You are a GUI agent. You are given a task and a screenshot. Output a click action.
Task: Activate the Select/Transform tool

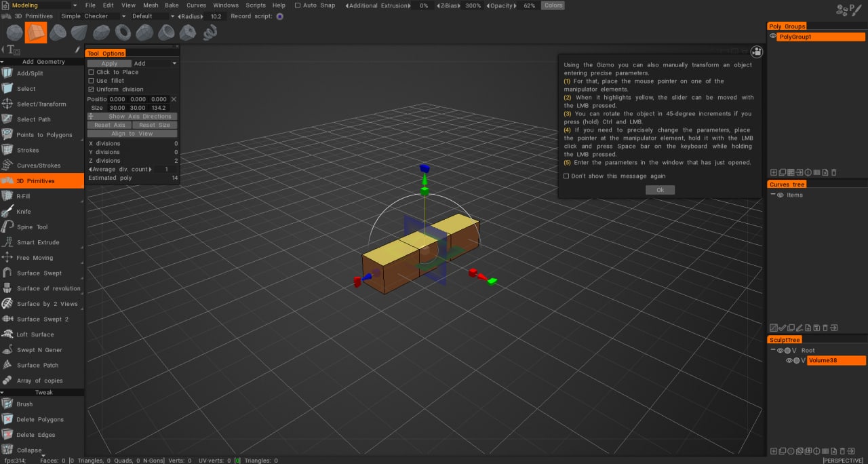tap(42, 104)
